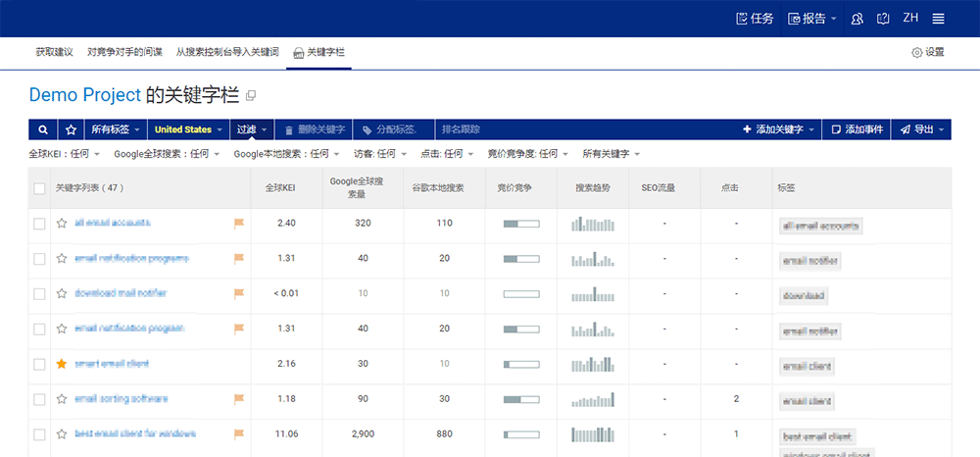Tick the checkbox for email notification program (singular)
Image resolution: width=980 pixels, height=457 pixels.
pyautogui.click(x=39, y=329)
